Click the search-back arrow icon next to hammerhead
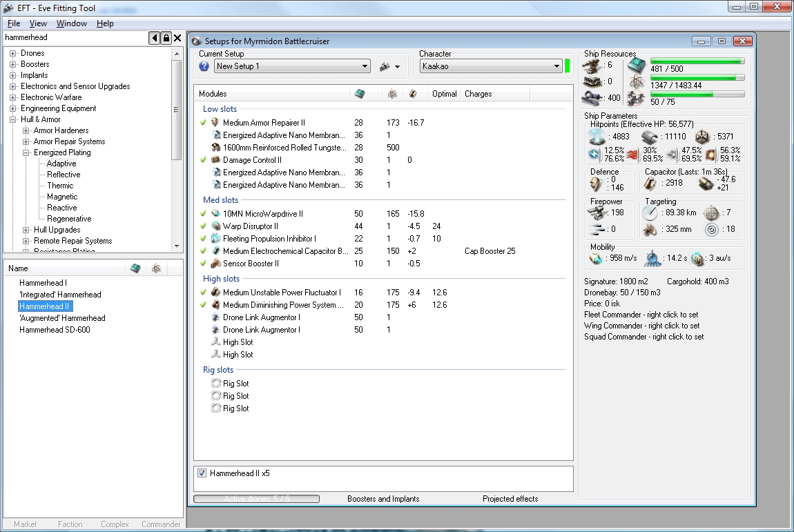The width and height of the screenshot is (794, 532). click(x=155, y=38)
